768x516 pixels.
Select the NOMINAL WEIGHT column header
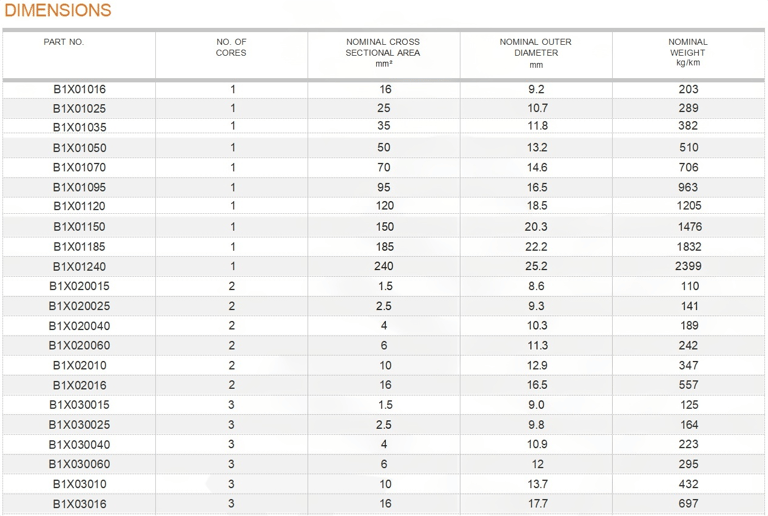688,52
